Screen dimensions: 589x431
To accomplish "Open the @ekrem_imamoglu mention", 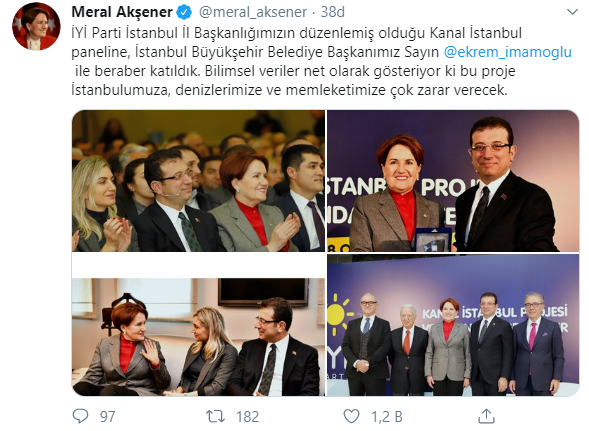I will pyautogui.click(x=507, y=52).
